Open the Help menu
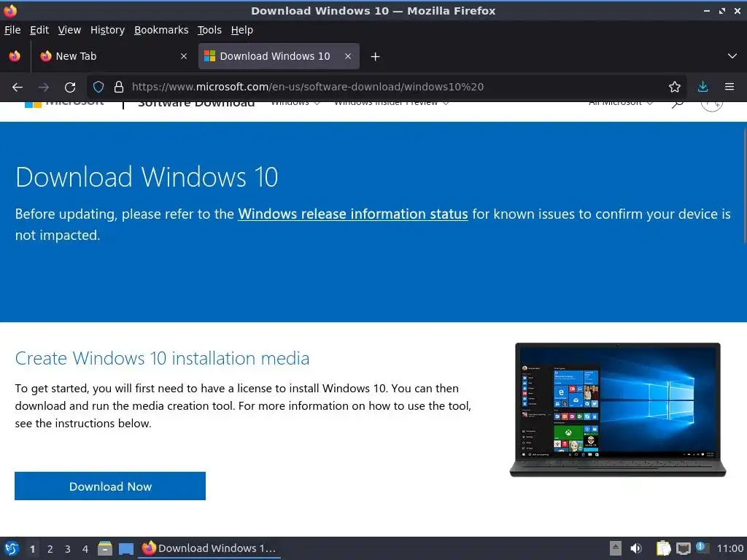The height and width of the screenshot is (560, 747). (x=241, y=30)
